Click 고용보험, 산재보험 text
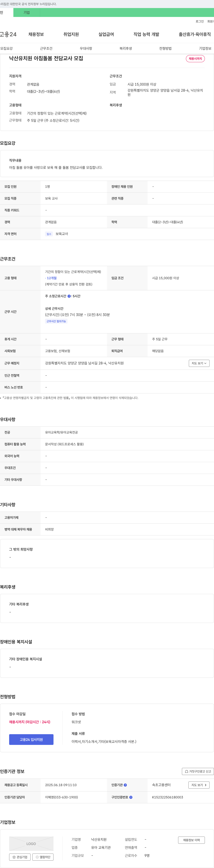The image size is (214, 868). 58,351
